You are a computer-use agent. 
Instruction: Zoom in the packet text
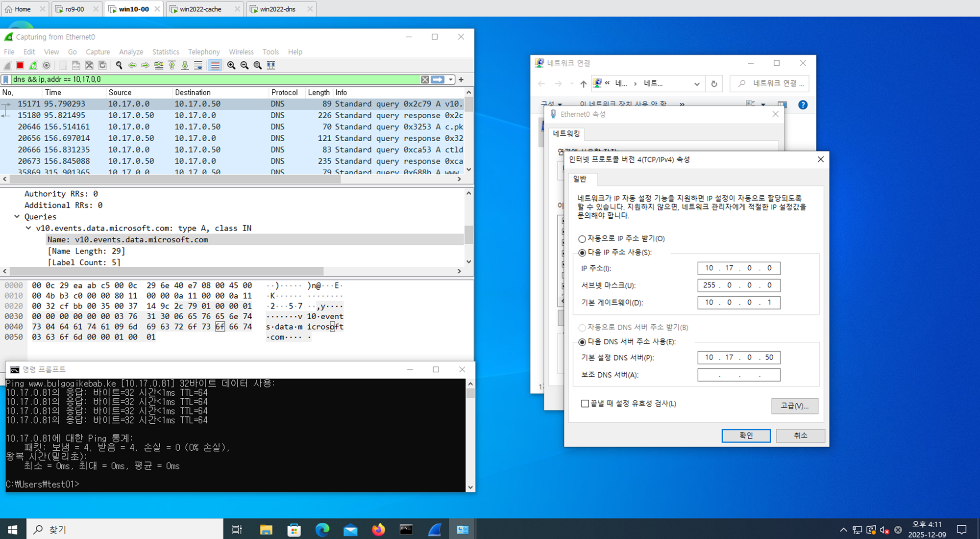pyautogui.click(x=231, y=65)
